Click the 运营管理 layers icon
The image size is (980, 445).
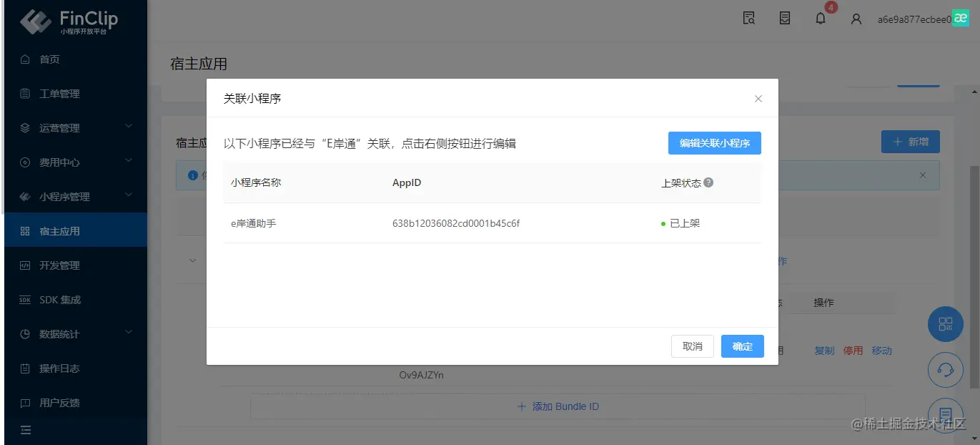25,128
